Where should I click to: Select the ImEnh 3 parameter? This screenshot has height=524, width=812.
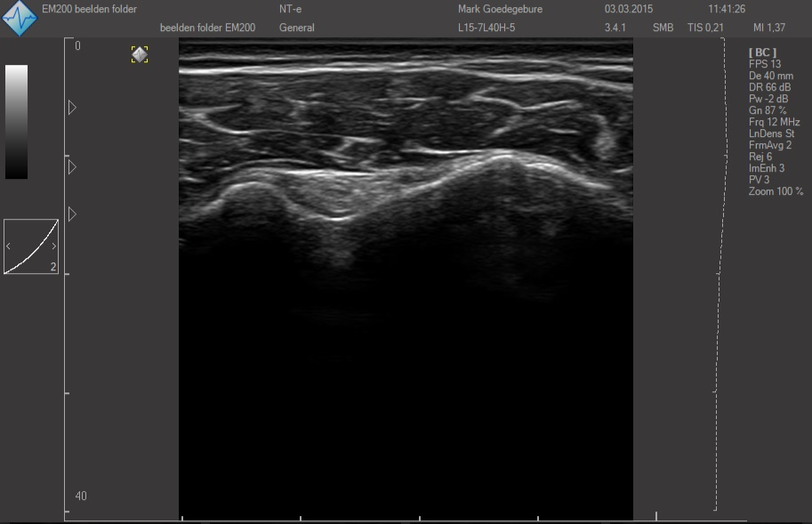[x=767, y=168]
